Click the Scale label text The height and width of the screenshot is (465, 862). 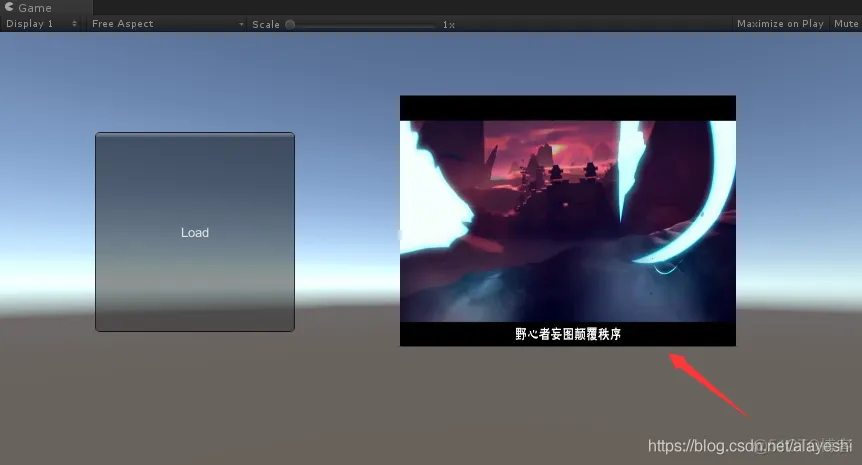click(x=266, y=25)
